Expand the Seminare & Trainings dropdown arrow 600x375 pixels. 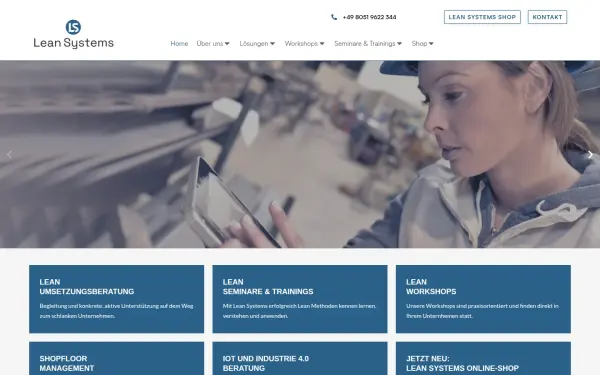point(399,44)
